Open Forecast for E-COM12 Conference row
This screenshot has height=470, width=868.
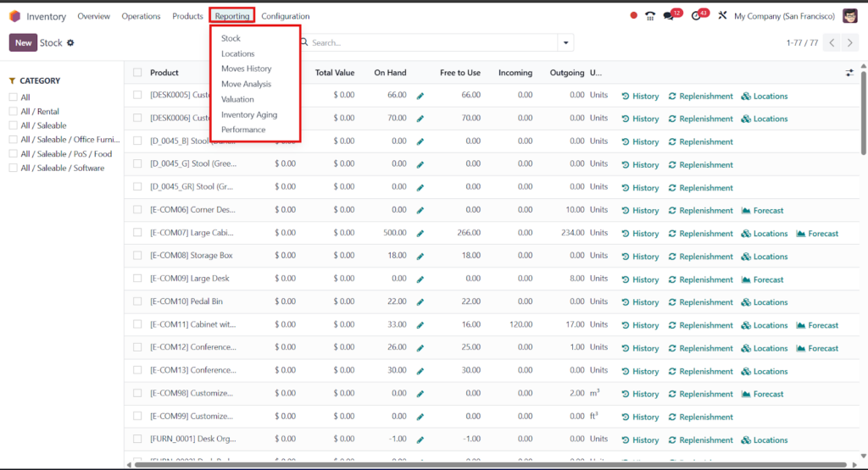tap(817, 348)
